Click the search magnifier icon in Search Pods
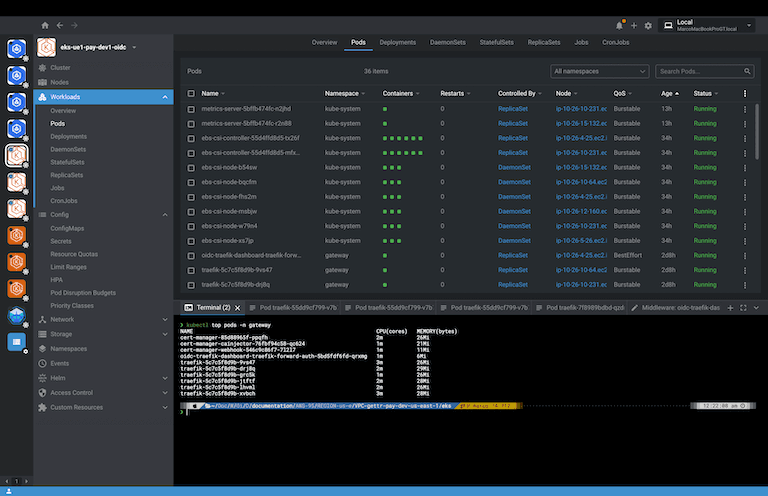Viewport: 768px width, 496px height. pyautogui.click(x=747, y=71)
